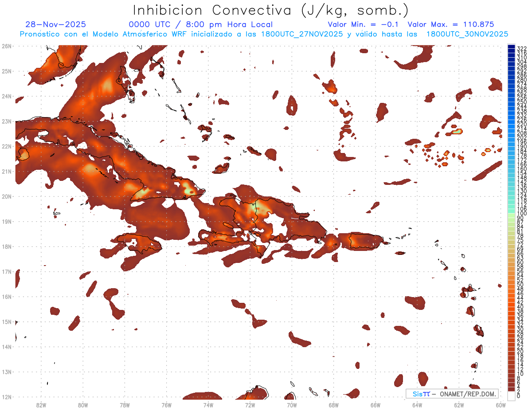532x411 pixels.
Task: Click the "SisPI - ONAMET/REP.DOM." credit box
Action: 452,394
